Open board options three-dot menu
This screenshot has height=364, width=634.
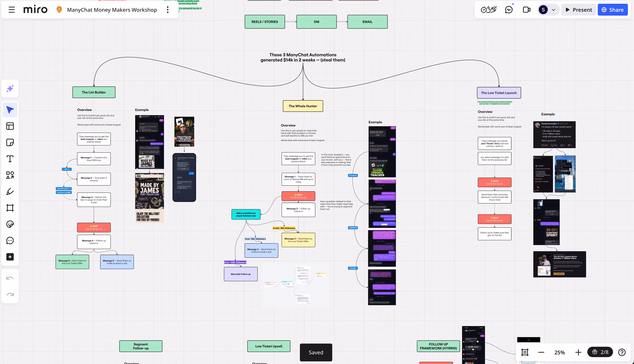tap(168, 10)
